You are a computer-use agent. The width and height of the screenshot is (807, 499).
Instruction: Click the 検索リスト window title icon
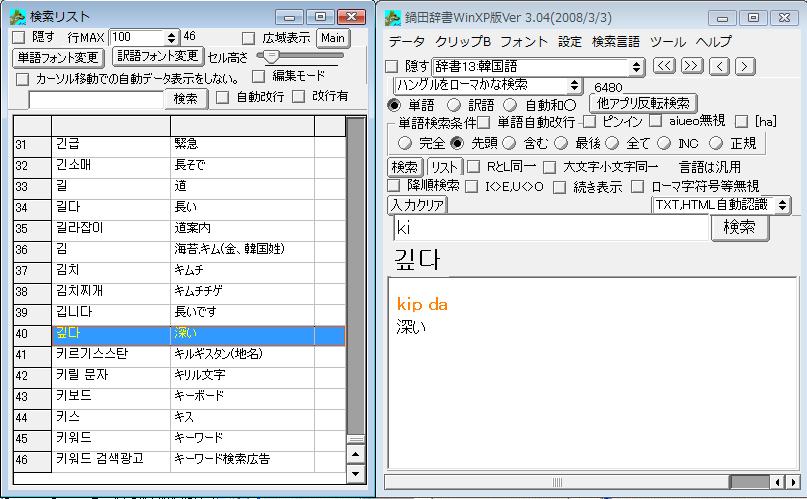tap(17, 17)
